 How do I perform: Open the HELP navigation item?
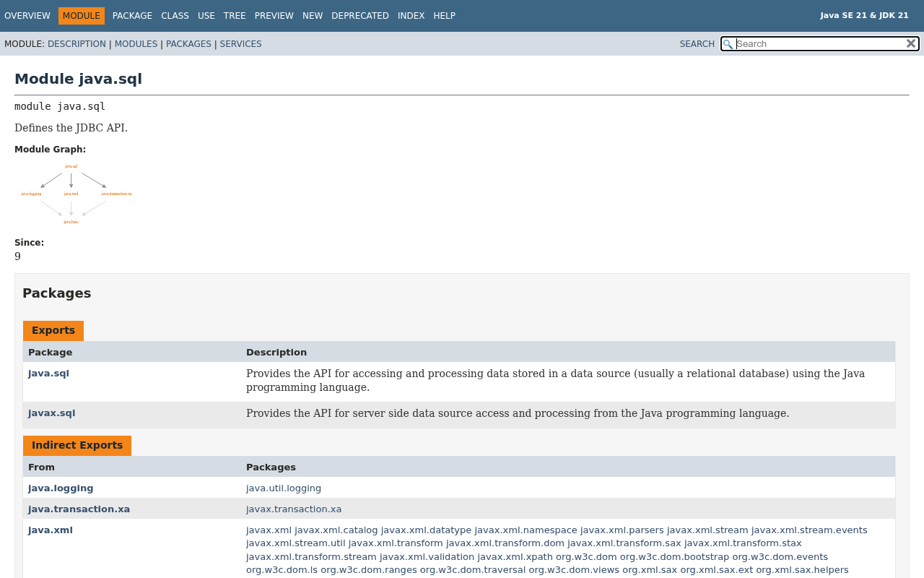point(445,16)
